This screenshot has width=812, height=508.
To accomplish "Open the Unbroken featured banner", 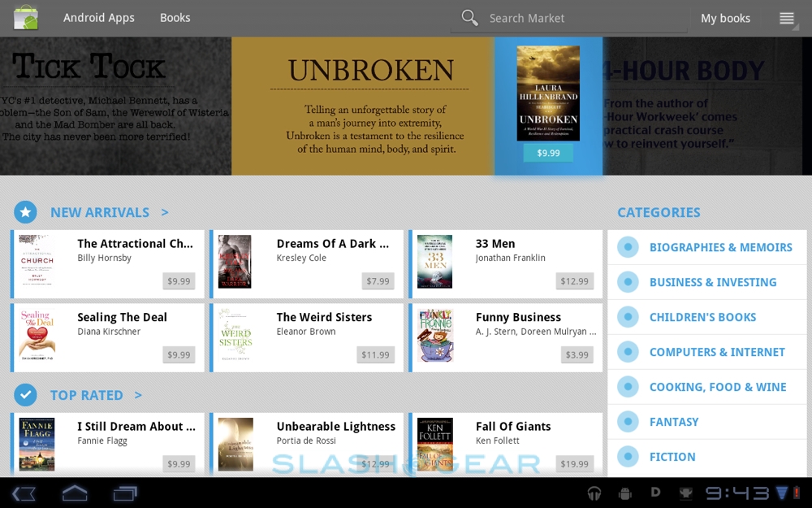I will (362, 106).
